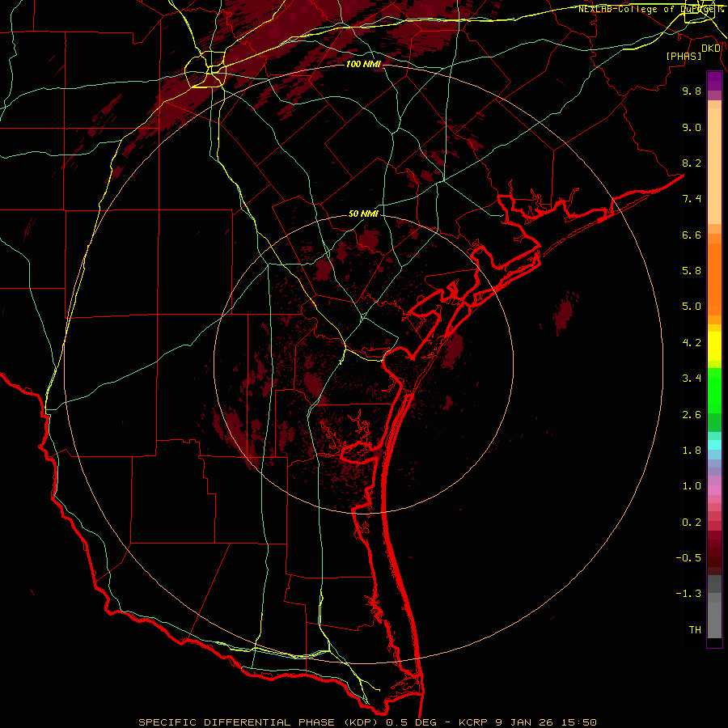Click the 5.0 color scale value
This screenshot has width=728, height=728.
click(692, 307)
